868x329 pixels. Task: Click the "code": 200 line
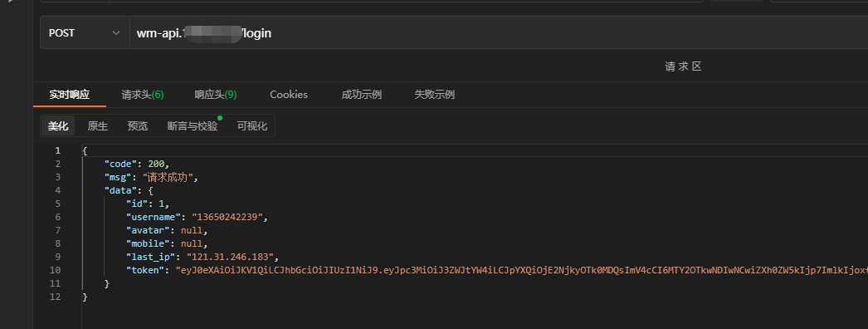click(x=136, y=164)
